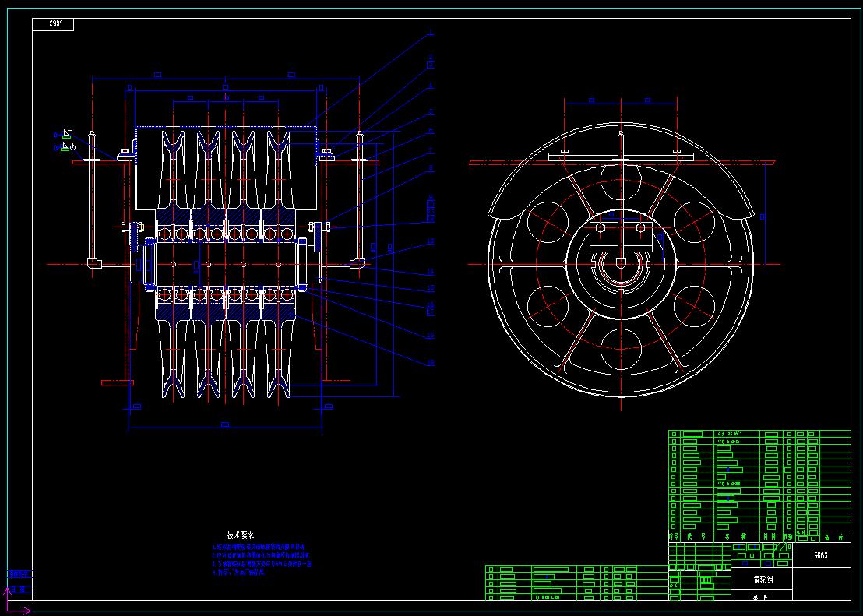Select the "序号" parts list header cell

[675, 537]
